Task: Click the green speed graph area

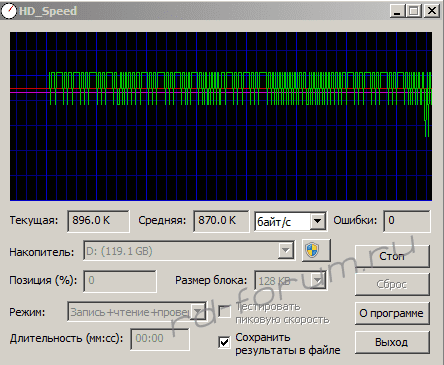Action: click(x=221, y=116)
